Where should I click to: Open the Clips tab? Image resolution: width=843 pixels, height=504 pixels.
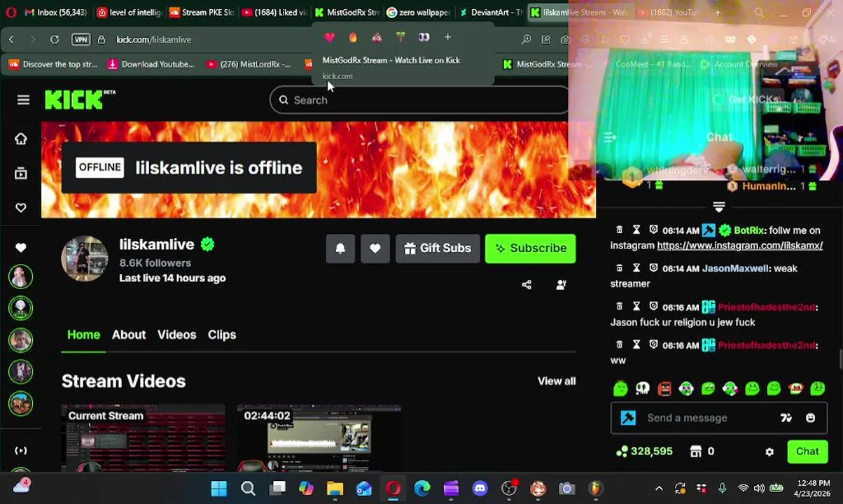pos(222,335)
